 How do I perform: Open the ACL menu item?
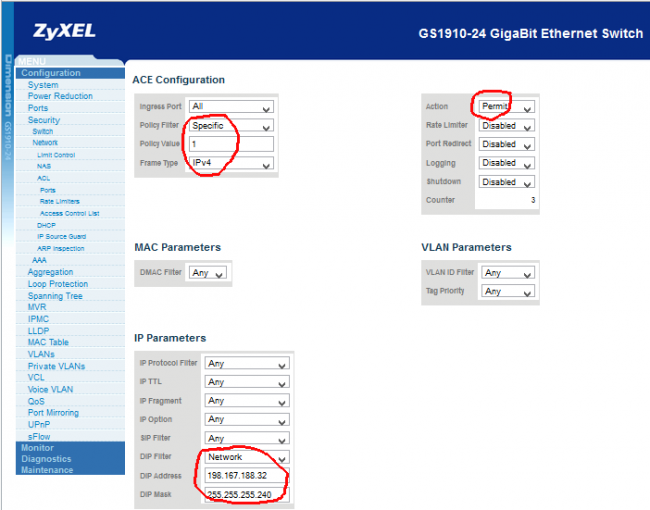(44, 178)
